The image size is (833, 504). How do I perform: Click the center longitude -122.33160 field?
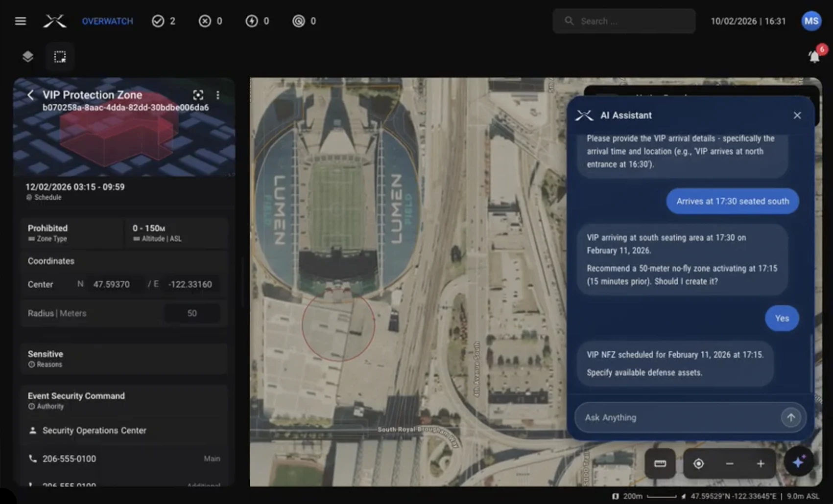190,284
